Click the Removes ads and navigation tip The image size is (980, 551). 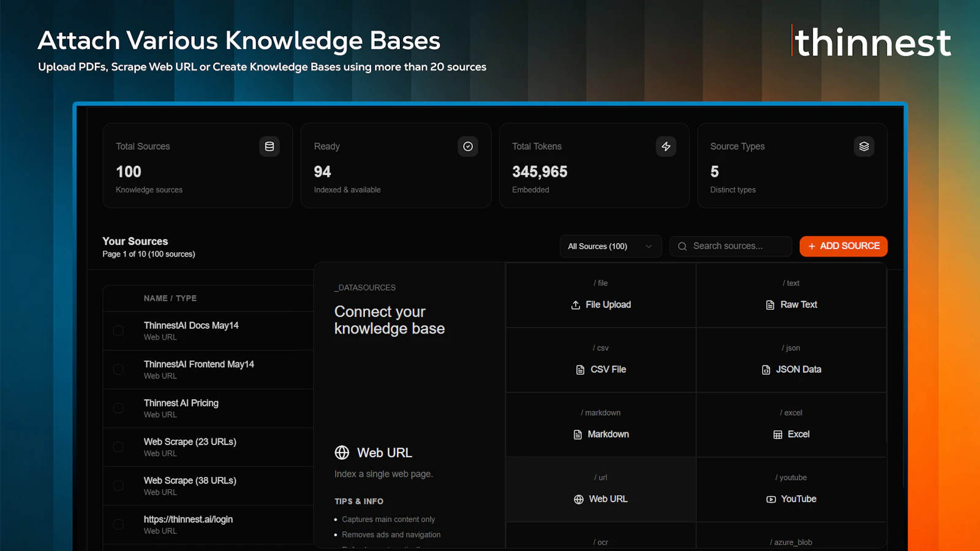(x=391, y=534)
